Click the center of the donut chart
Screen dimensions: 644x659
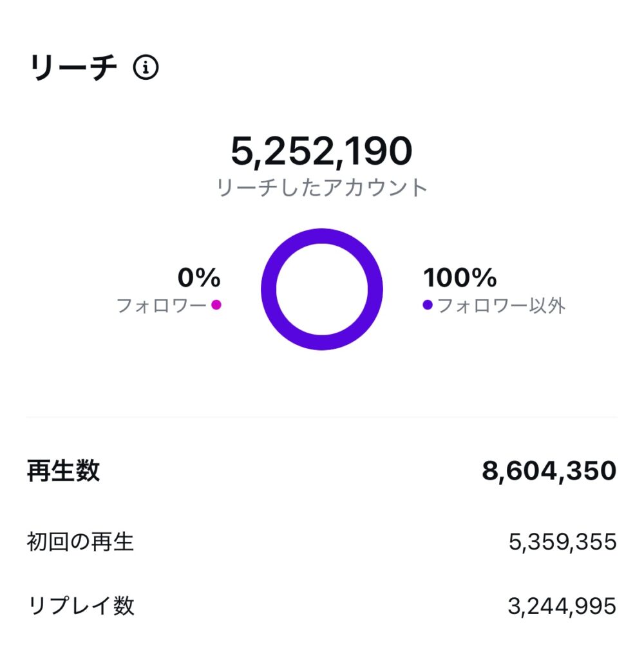(x=322, y=289)
